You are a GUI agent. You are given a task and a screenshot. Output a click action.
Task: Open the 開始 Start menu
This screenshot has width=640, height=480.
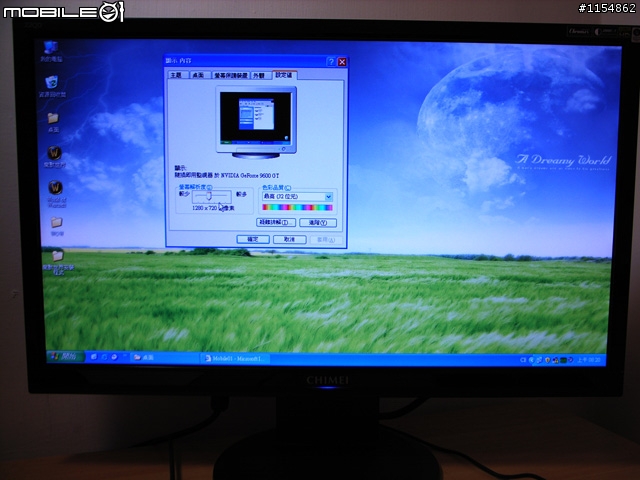tap(65, 356)
